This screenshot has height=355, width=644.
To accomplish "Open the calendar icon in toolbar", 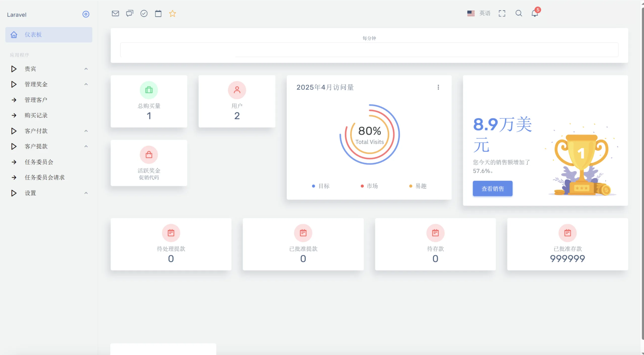I will [158, 14].
